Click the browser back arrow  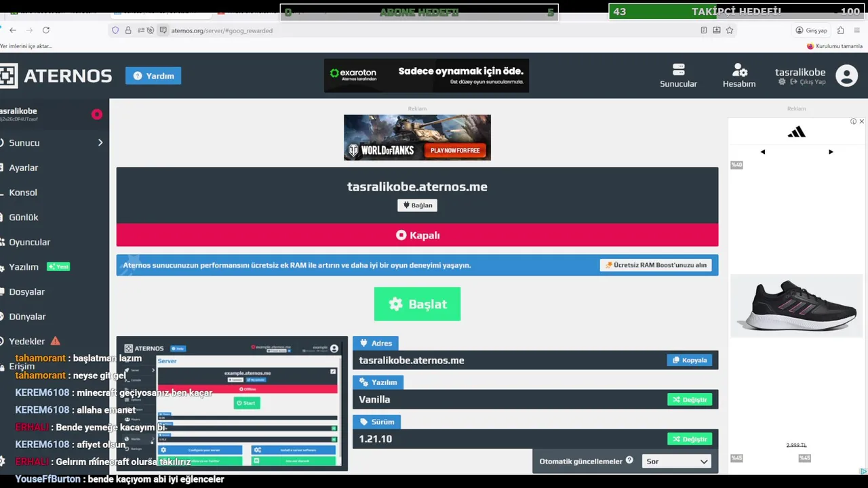pos(13,30)
